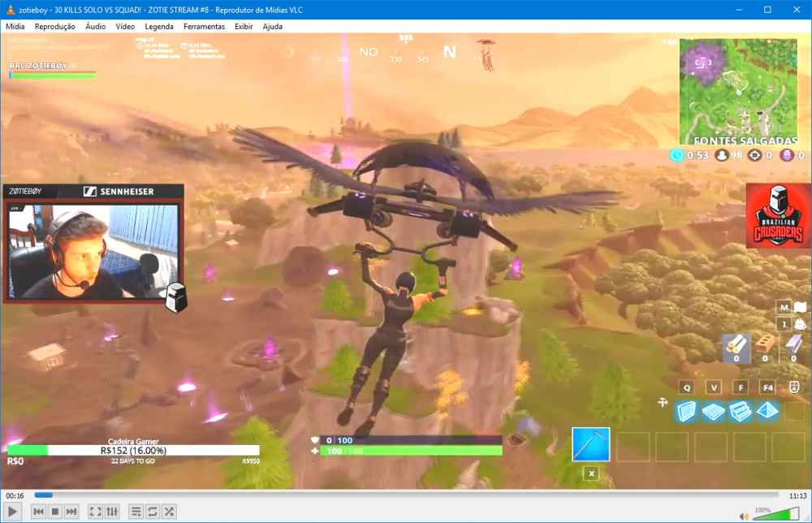Click the wood material counter icon
This screenshot has width=812, height=523.
[x=736, y=348]
